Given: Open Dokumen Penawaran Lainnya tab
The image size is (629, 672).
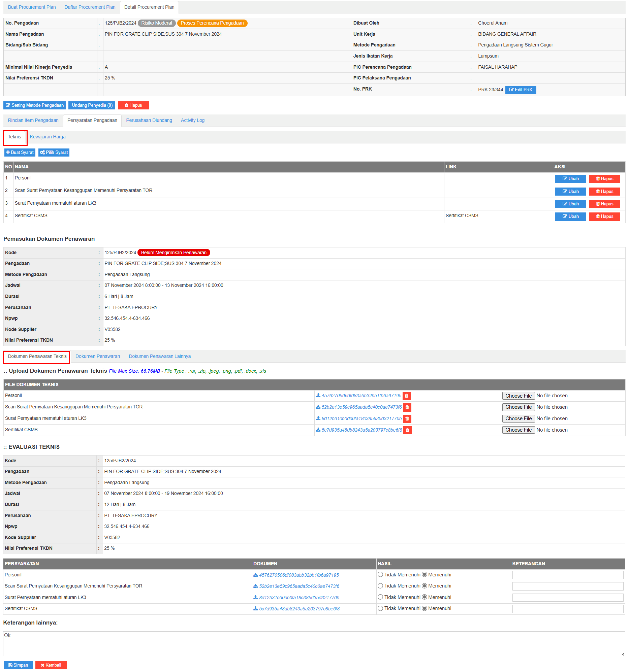Looking at the screenshot, I should click(160, 356).
